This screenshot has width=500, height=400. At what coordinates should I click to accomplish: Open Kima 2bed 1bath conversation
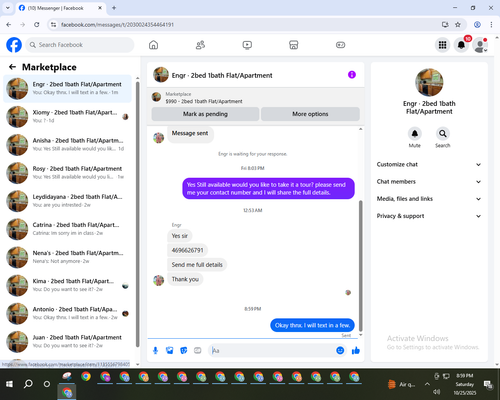(67, 285)
